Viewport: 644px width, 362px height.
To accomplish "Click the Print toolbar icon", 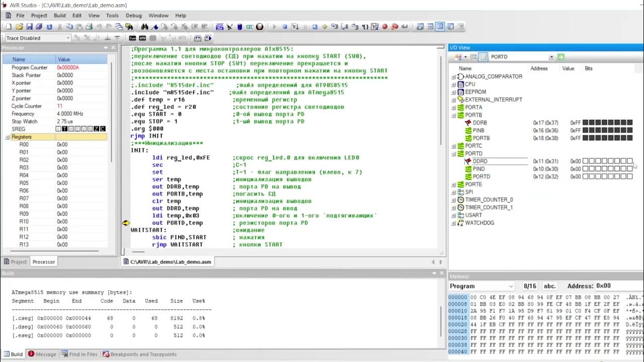I will 89,27.
